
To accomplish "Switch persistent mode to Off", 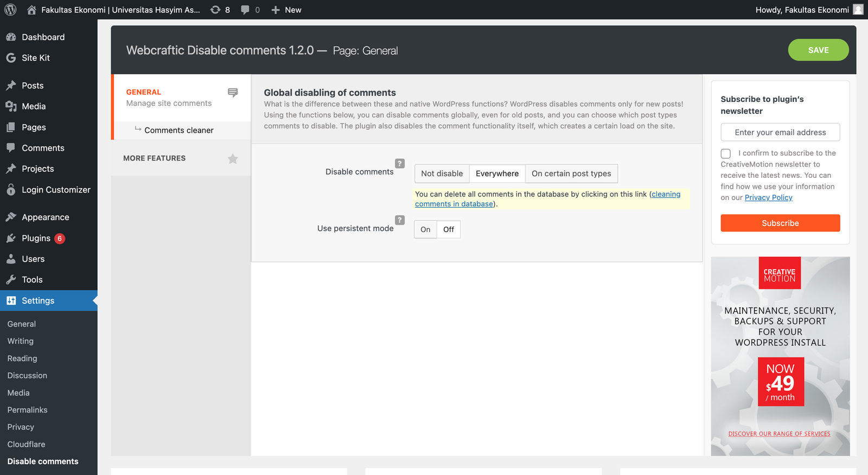I will [x=449, y=229].
